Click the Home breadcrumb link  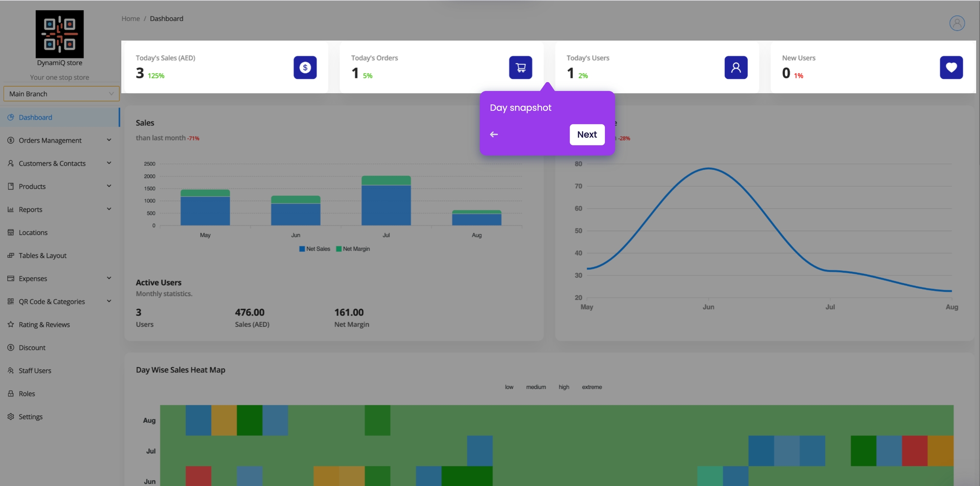click(131, 19)
